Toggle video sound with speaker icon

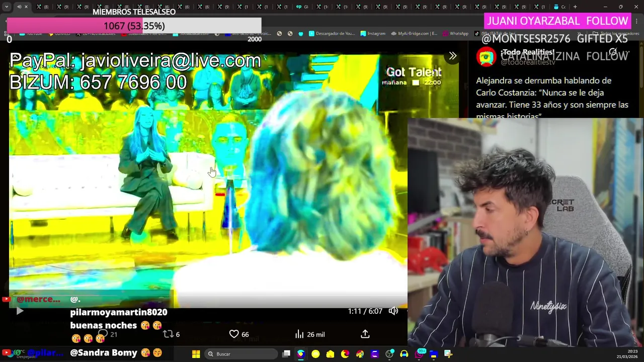(393, 311)
